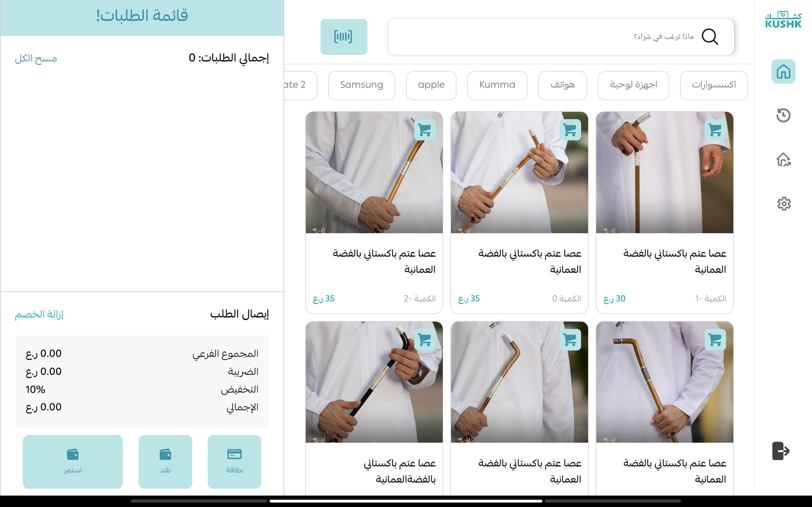Click إزالة الخصم to remove discount
The image size is (812, 507).
(39, 314)
